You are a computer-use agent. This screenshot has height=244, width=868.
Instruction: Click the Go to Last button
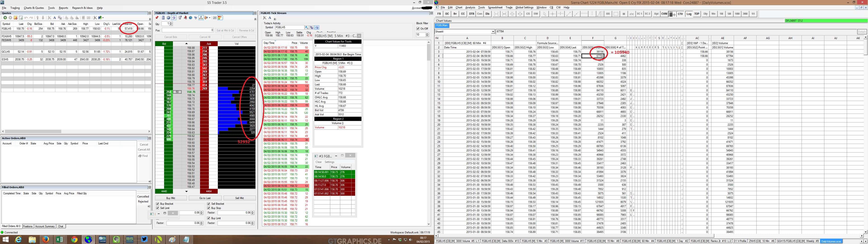pos(205,198)
